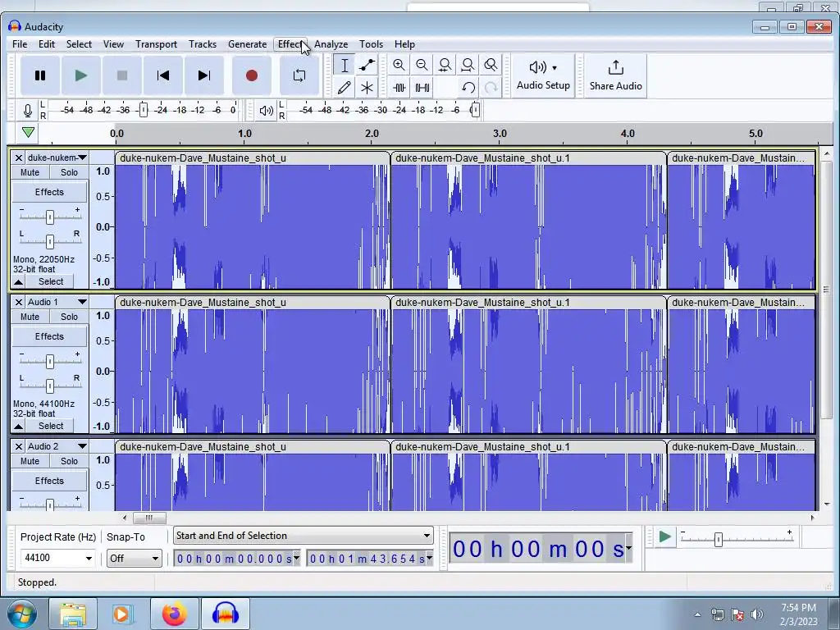
Task: Click the Audio 1 track pan slider
Action: coord(50,386)
